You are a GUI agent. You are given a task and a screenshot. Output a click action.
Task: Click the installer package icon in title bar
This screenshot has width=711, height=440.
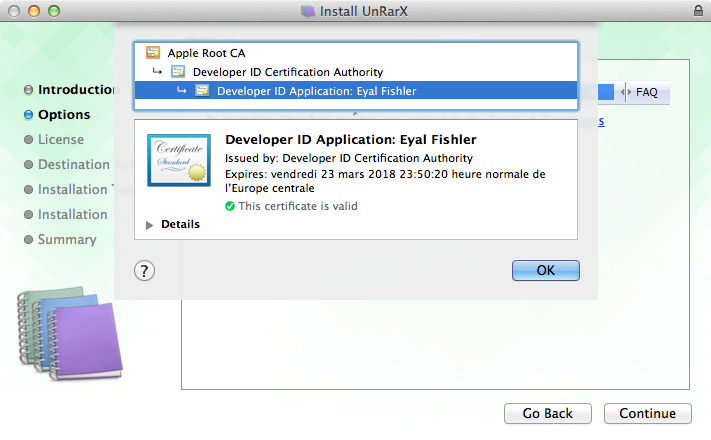(x=307, y=11)
